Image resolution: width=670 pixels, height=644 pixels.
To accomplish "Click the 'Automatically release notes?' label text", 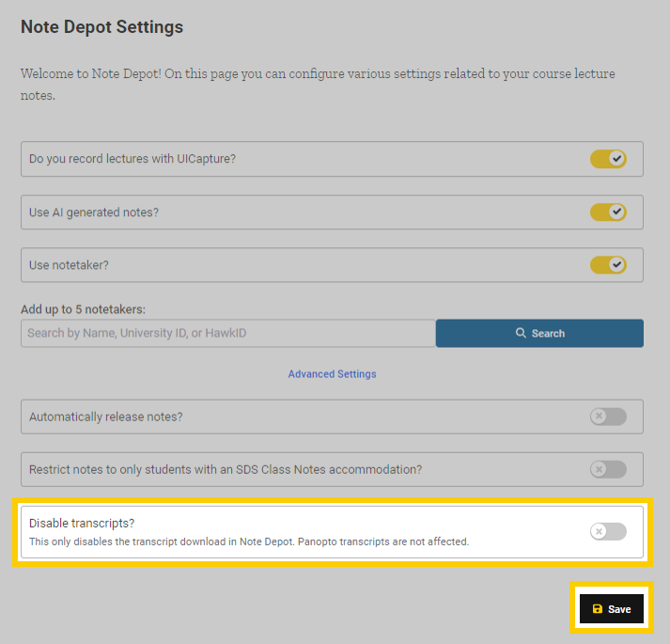I will (106, 416).
